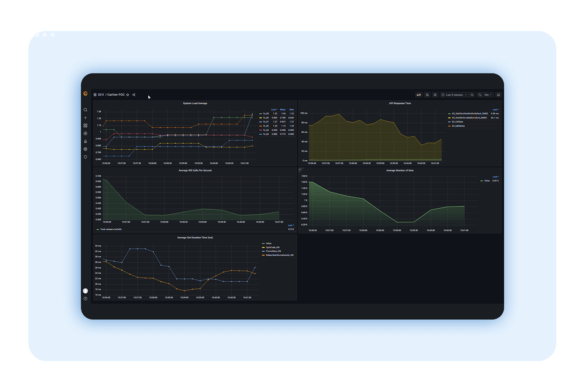Screen dimensions: 585x392
Task: Toggle k2_tableData legend series
Action: (x=458, y=126)
